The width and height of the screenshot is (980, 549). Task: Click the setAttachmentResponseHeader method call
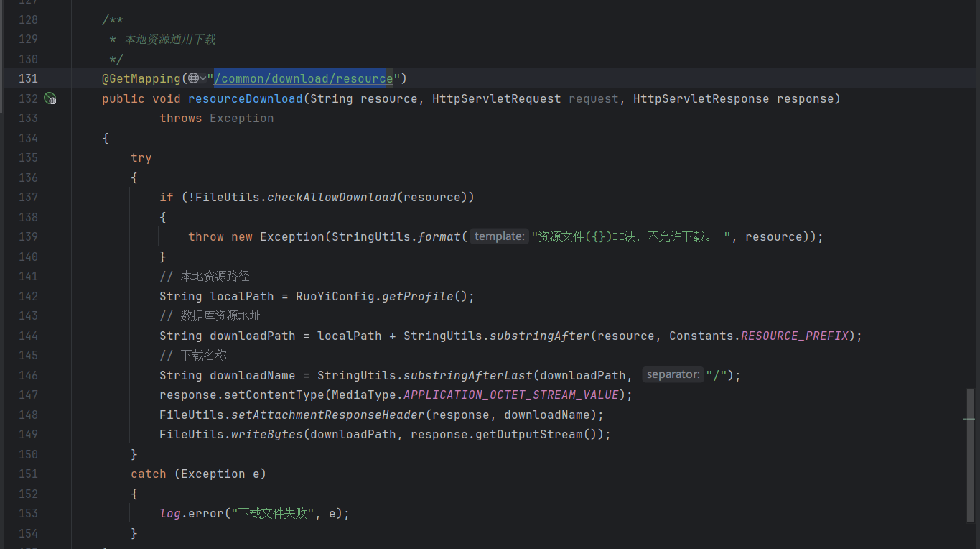[328, 415]
